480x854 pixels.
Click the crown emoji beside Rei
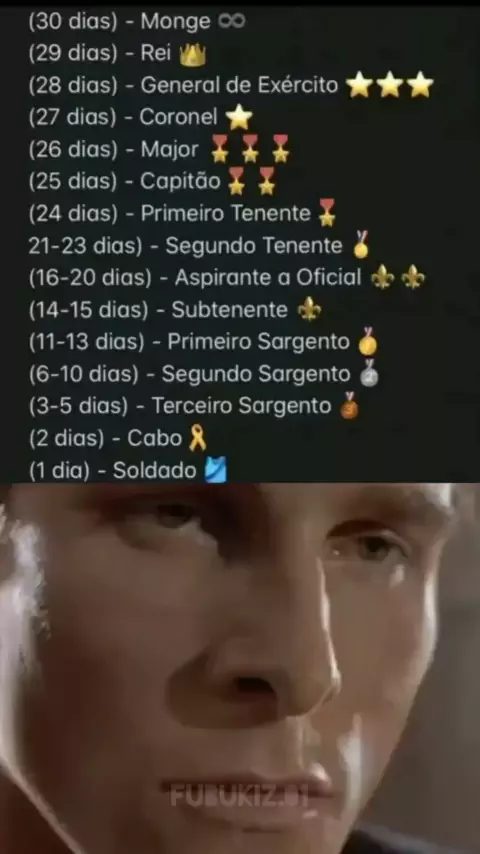point(192,54)
